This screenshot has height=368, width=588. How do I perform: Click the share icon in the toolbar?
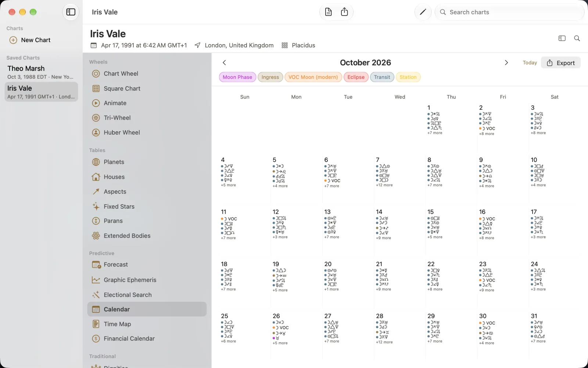(x=344, y=12)
